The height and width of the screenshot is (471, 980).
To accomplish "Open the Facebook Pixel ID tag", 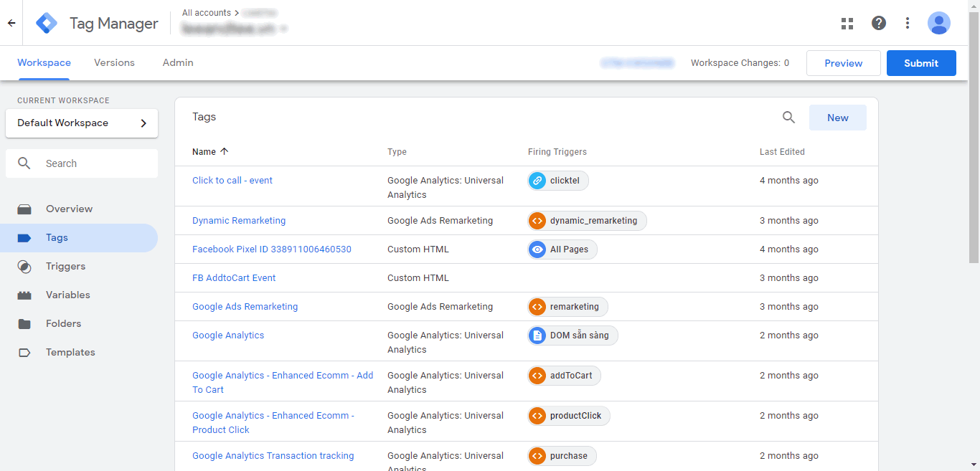I will coord(272,249).
